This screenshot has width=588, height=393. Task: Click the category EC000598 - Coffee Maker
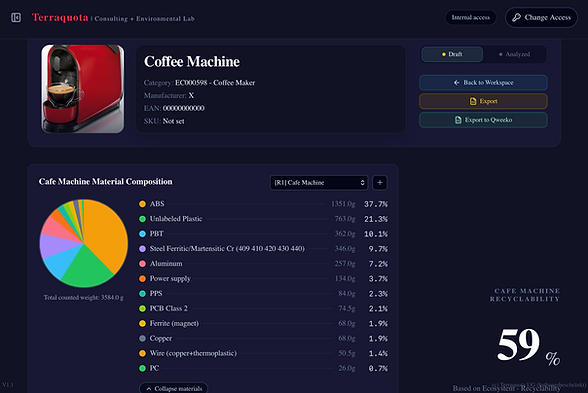215,82
